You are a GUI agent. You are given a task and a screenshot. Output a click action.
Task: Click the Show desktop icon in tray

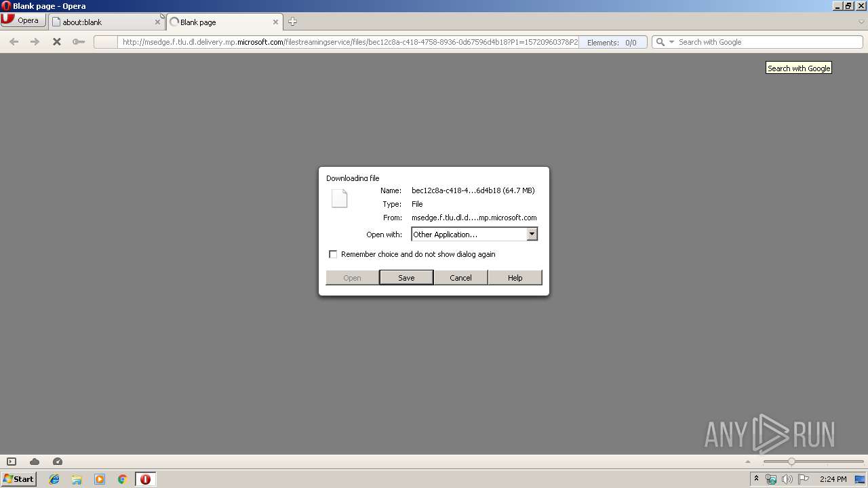(861, 479)
